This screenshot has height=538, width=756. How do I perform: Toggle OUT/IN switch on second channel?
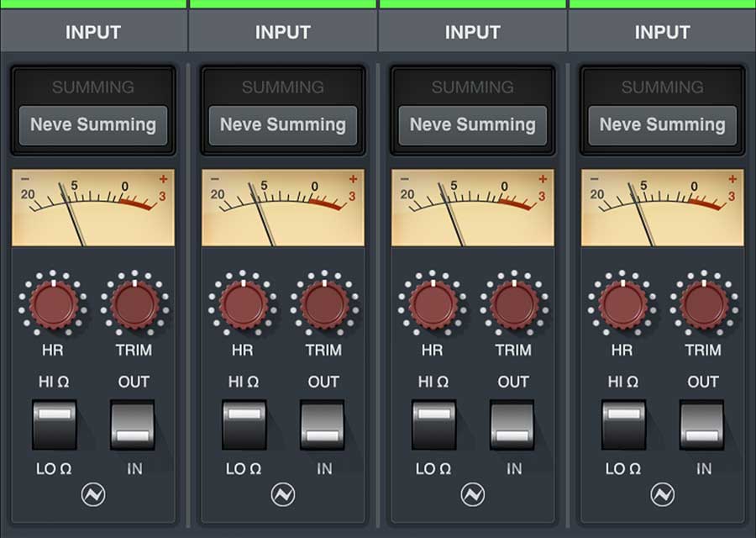323,425
